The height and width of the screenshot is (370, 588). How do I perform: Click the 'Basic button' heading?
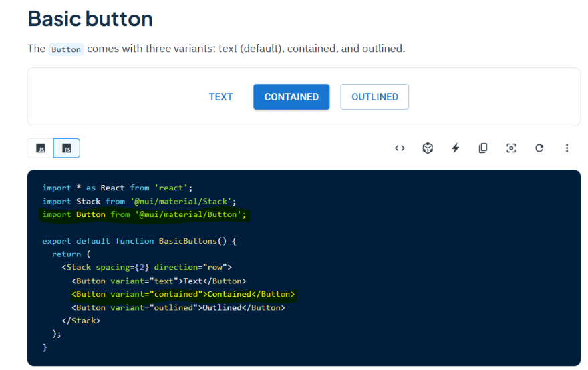[90, 19]
